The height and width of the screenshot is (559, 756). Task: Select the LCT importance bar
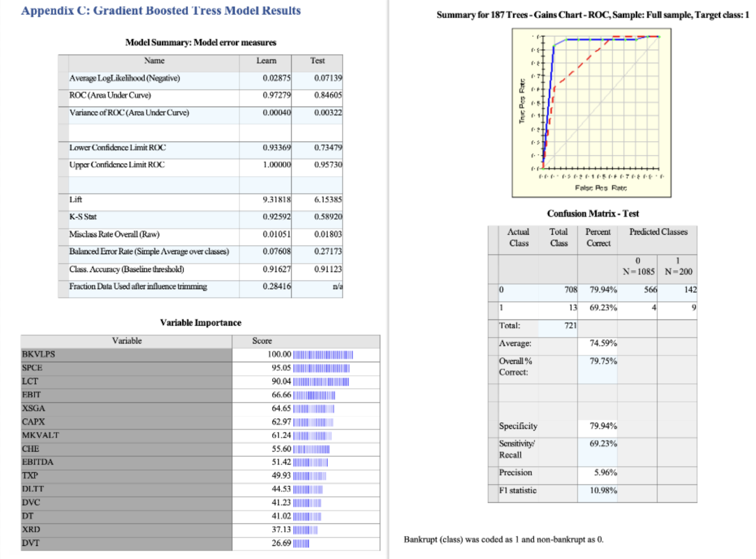pos(321,381)
